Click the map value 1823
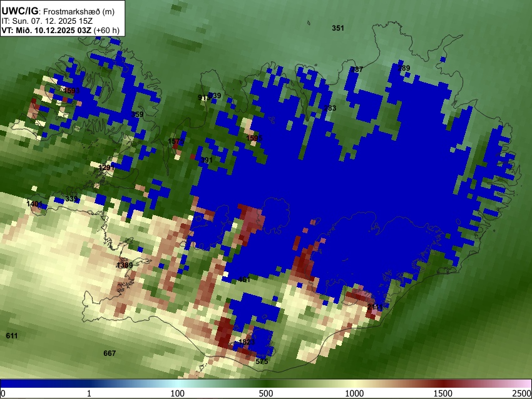532x399 pixels. coord(247,341)
